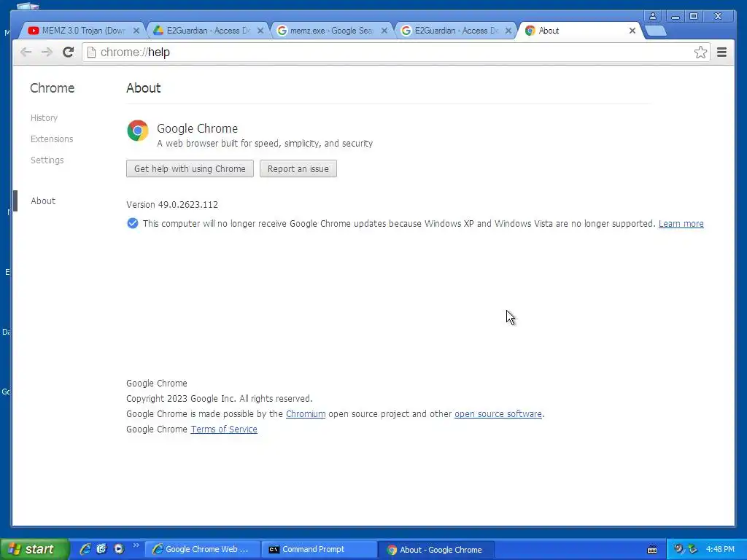Open the Learn more link
This screenshot has width=747, height=560.
pos(681,223)
